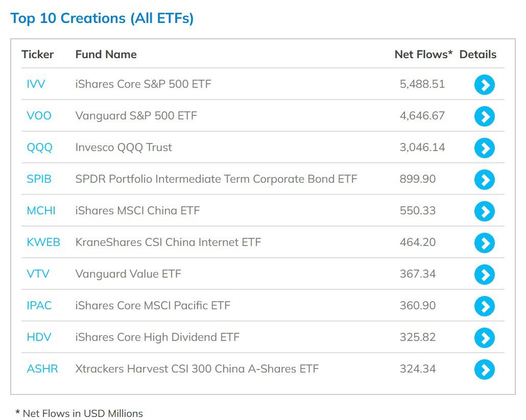Click the Ticker column header

[x=37, y=55]
